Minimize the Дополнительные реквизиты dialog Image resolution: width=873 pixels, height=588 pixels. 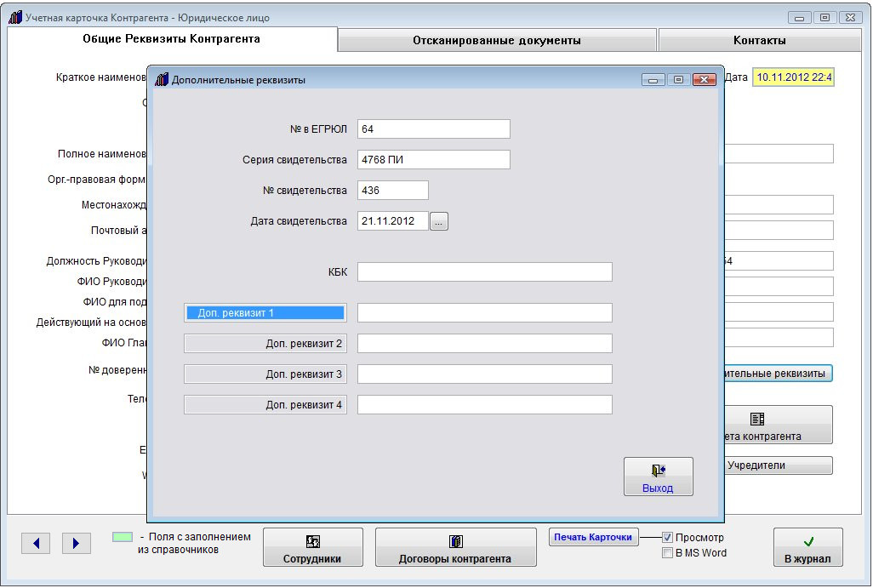click(x=653, y=80)
